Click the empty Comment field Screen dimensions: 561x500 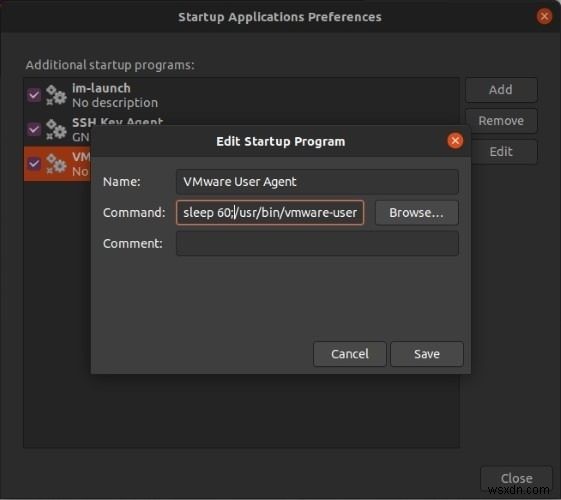pos(317,244)
